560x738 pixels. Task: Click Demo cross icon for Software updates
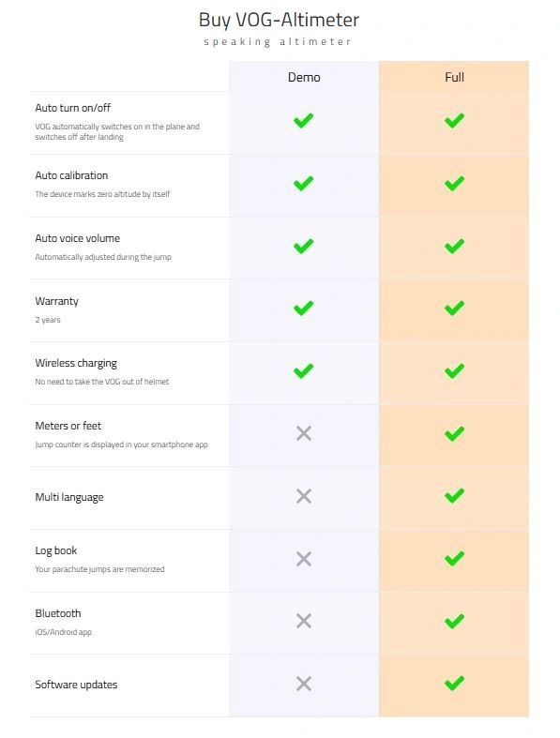(x=304, y=684)
